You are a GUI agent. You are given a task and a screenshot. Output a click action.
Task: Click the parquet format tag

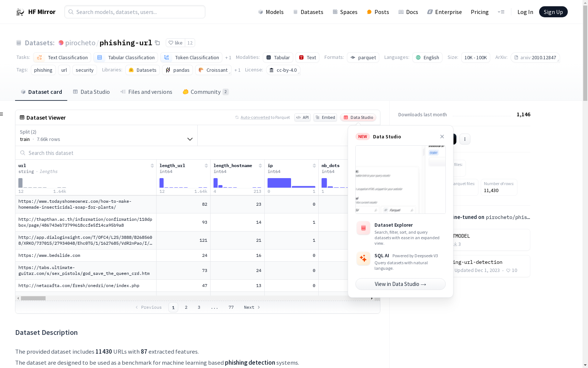coord(363,57)
